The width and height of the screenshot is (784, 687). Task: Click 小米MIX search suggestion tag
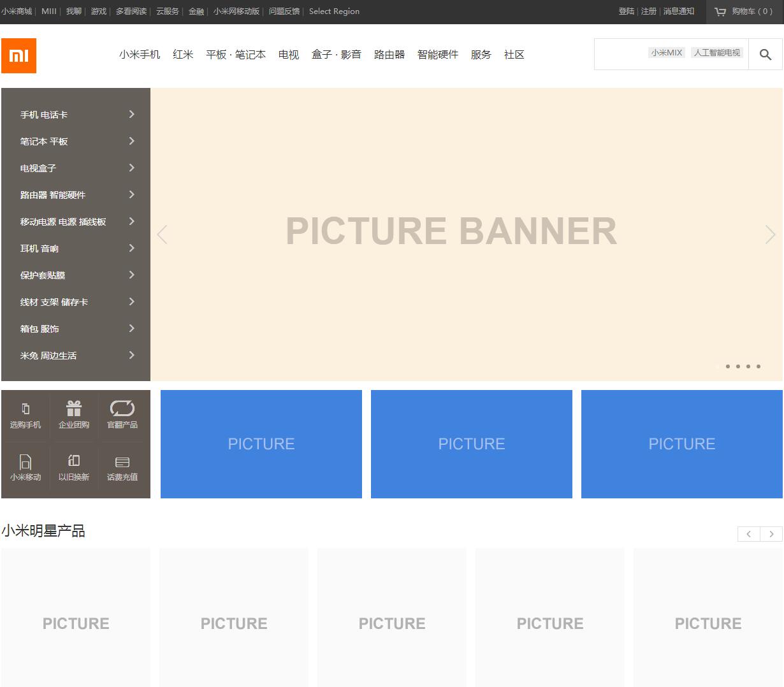tap(667, 53)
